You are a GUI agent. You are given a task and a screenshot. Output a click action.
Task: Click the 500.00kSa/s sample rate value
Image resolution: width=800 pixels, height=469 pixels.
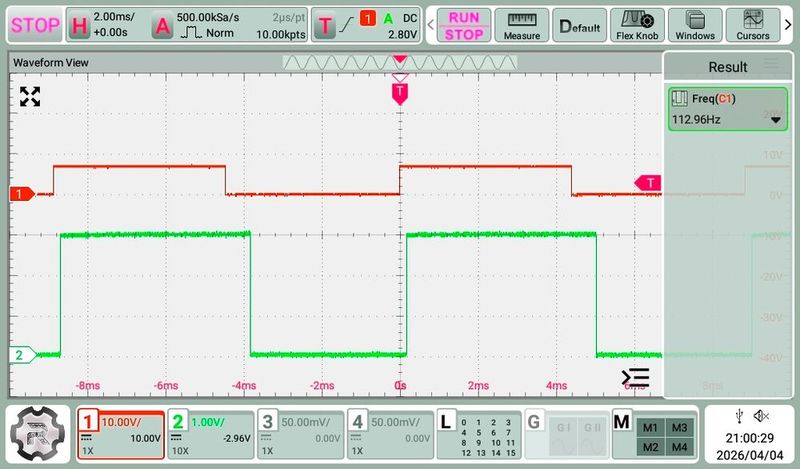pos(208,17)
